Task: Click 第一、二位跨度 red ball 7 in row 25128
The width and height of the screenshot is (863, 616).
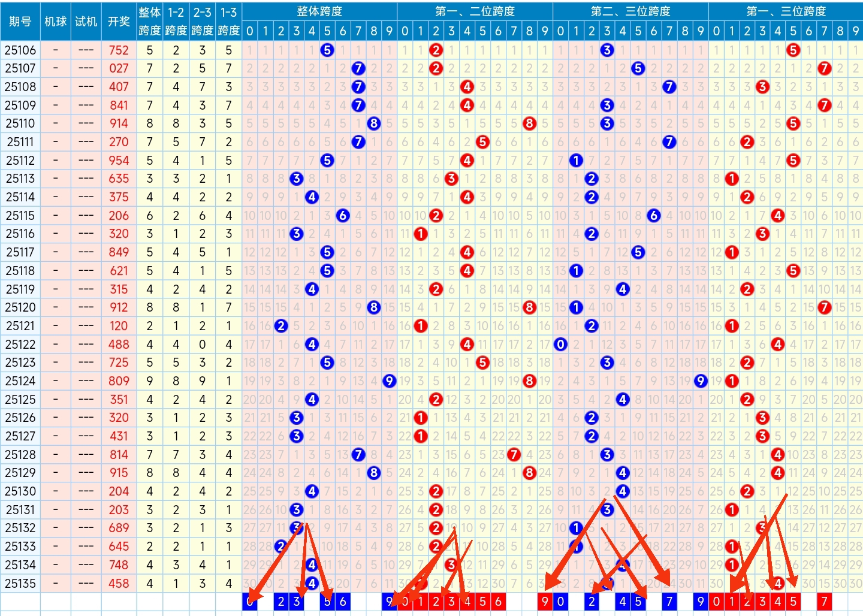Action: pyautogui.click(x=514, y=455)
